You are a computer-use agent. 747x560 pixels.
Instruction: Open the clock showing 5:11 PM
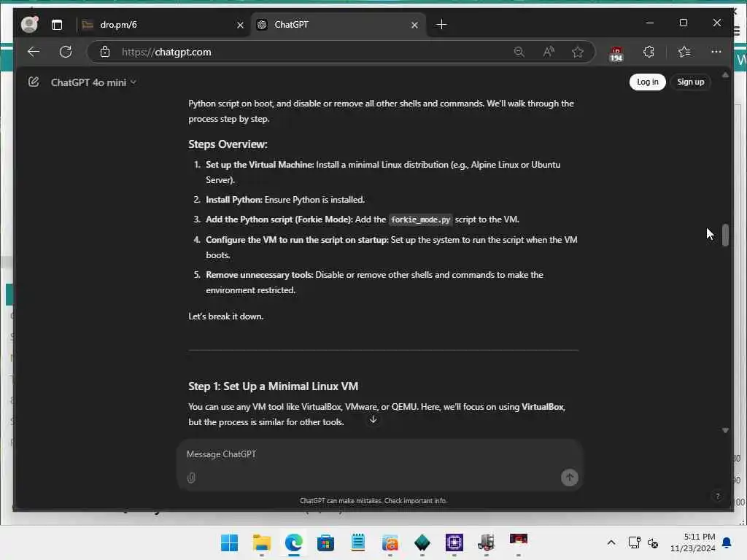tap(693, 542)
